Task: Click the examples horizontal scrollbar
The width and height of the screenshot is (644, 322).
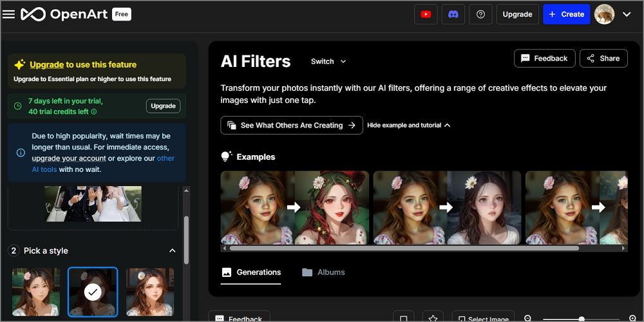Action: coord(404,249)
